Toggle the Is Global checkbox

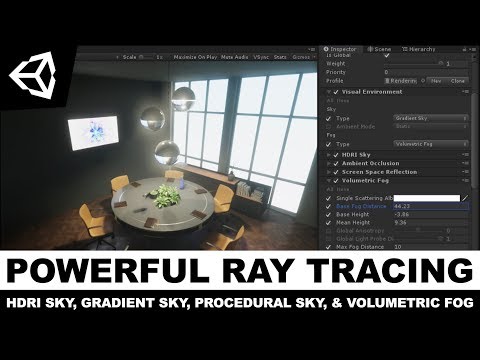pyautogui.click(x=387, y=55)
